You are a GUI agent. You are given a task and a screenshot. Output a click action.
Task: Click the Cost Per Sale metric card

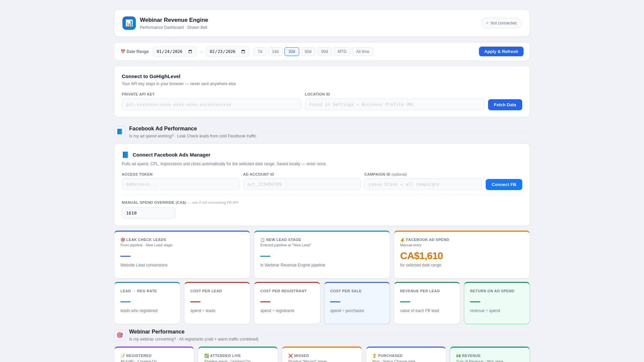point(357,303)
